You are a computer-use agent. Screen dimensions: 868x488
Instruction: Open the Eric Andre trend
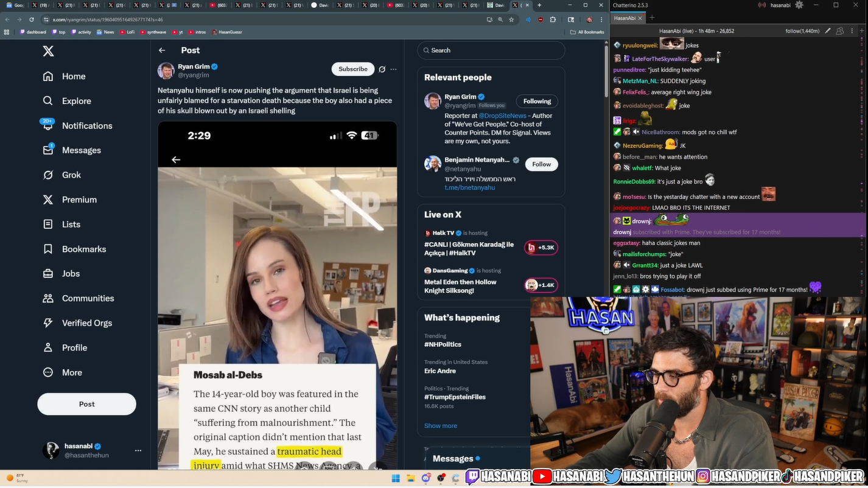(x=440, y=371)
